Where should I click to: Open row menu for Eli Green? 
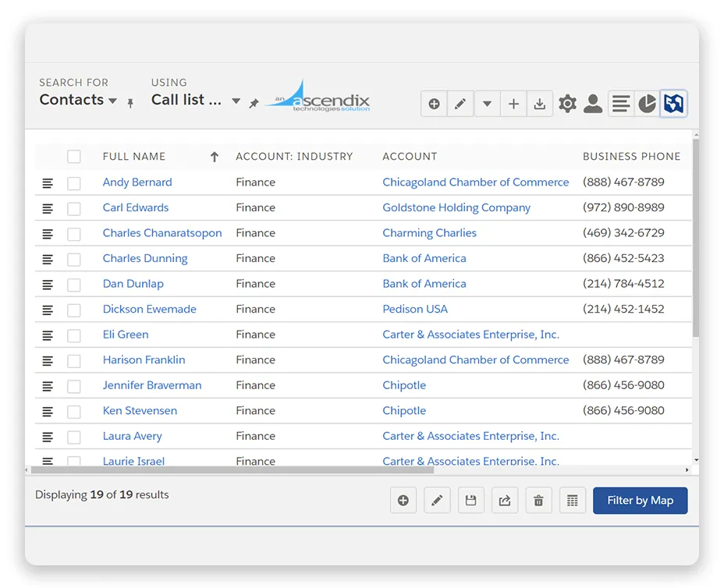click(48, 335)
